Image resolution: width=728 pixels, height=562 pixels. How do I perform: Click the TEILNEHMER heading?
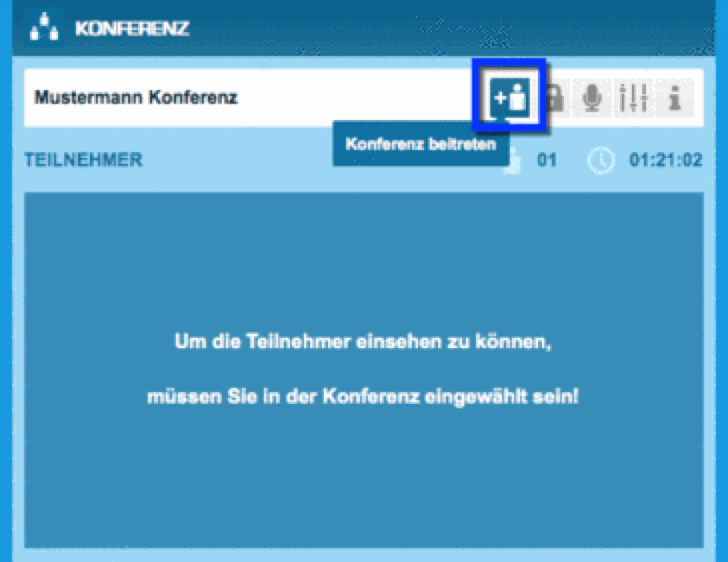pos(83,160)
